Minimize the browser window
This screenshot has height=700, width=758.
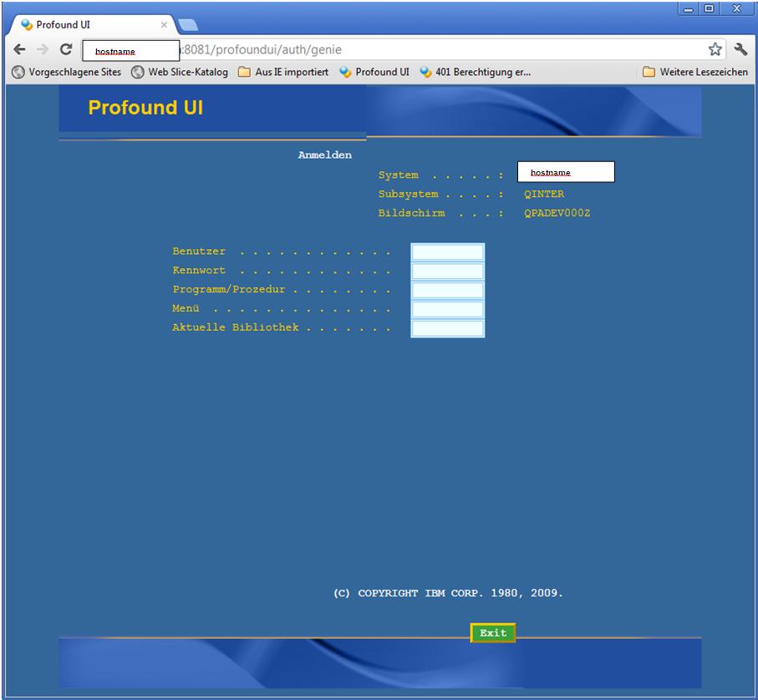pyautogui.click(x=689, y=8)
